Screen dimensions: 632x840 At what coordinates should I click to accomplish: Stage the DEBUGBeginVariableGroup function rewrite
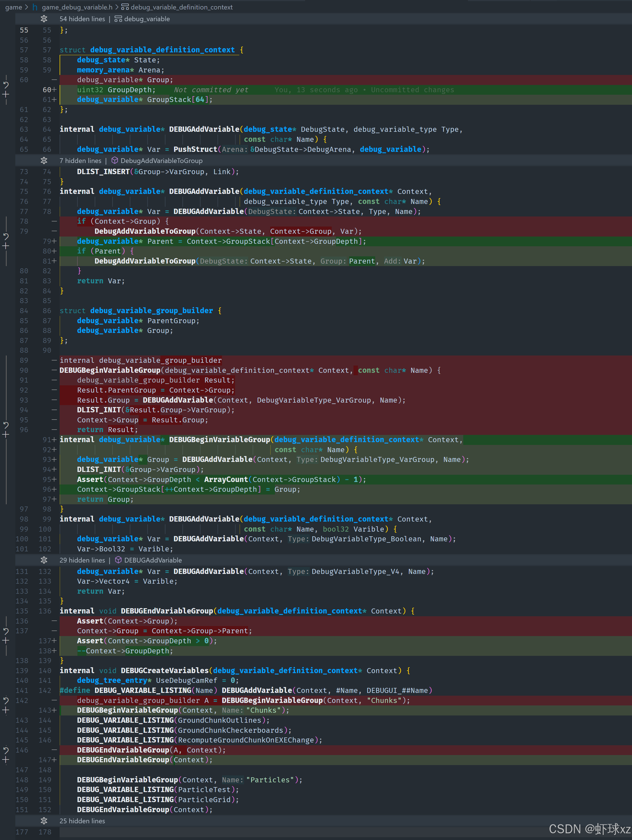[x=6, y=434]
